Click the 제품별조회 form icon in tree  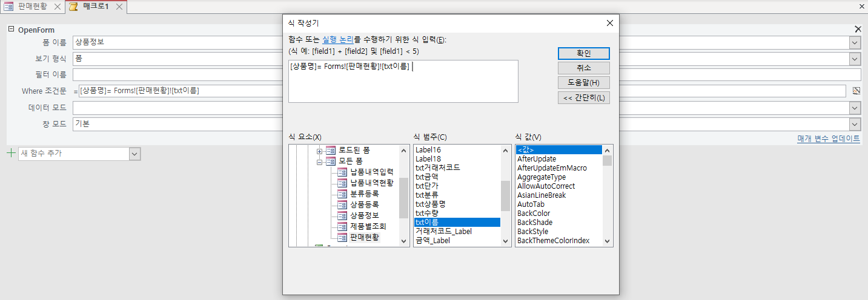(342, 226)
